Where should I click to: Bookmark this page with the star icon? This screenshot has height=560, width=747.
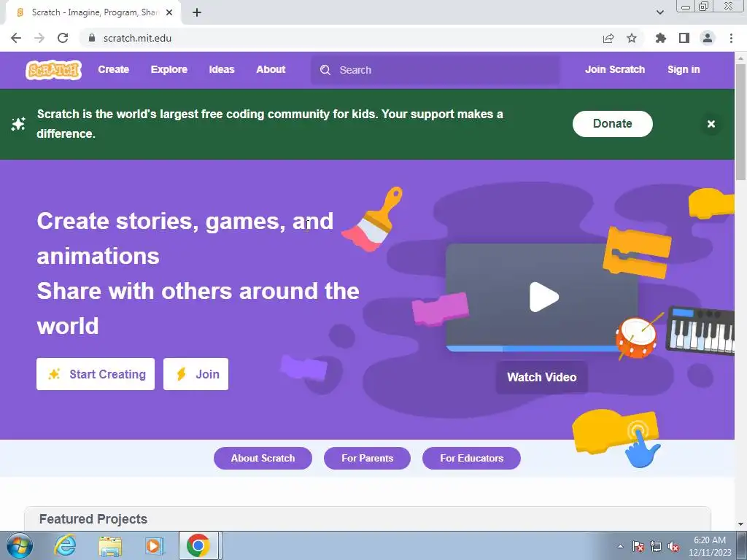click(632, 38)
